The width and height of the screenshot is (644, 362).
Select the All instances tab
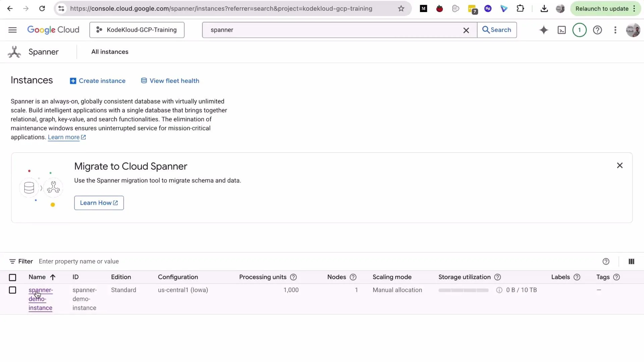110,52
